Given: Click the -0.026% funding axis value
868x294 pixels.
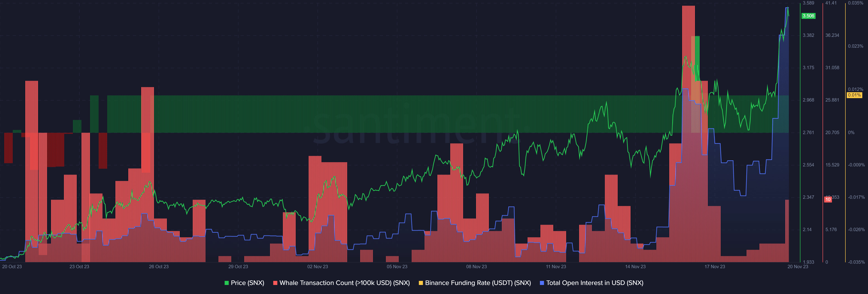Looking at the screenshot, I should [856, 230].
